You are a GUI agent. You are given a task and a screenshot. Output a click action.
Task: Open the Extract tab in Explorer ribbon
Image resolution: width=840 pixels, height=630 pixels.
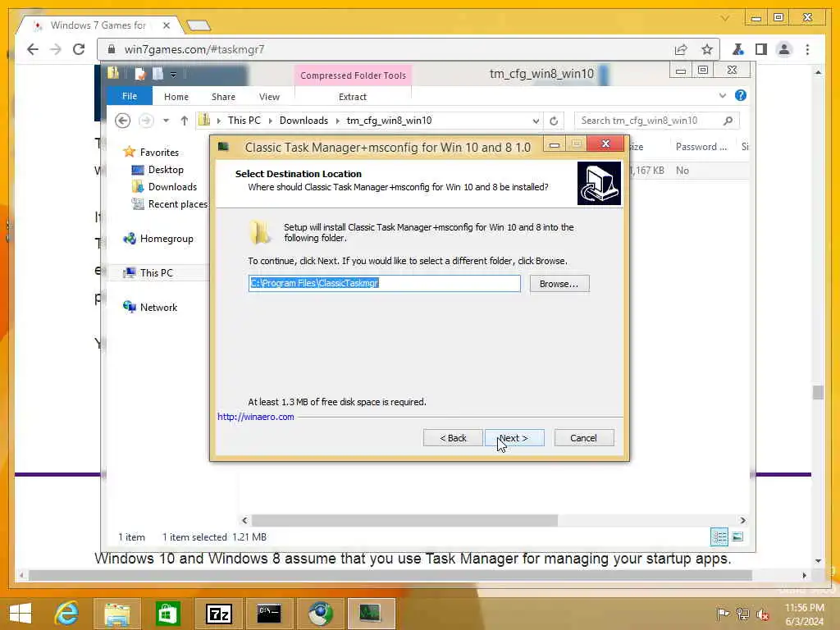pyautogui.click(x=353, y=97)
